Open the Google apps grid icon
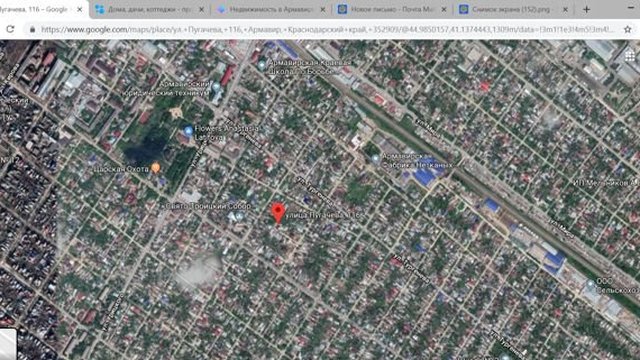 click(x=630, y=57)
